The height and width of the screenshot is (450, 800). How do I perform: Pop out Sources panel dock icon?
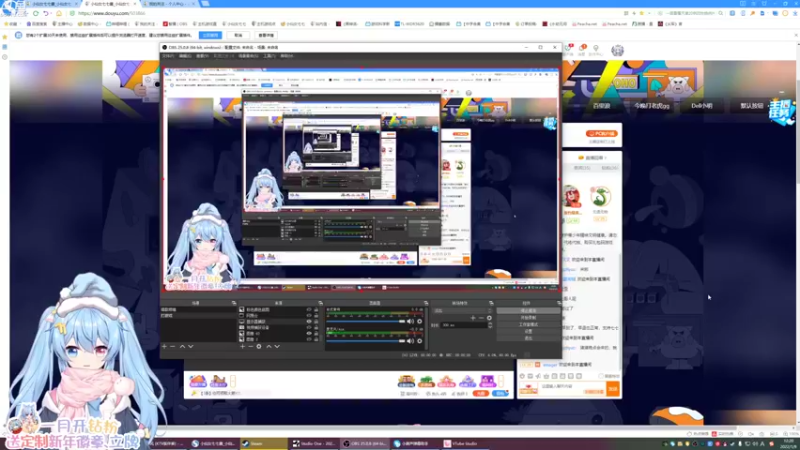[320, 303]
